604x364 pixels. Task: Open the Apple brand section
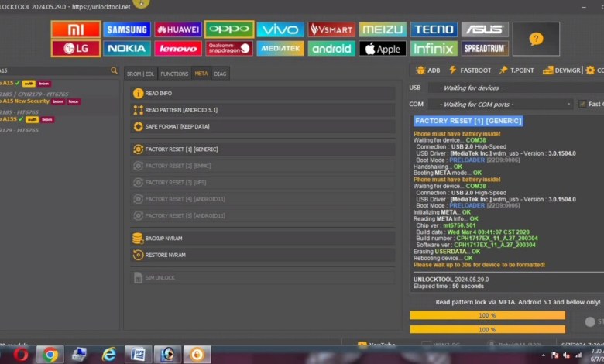point(382,49)
